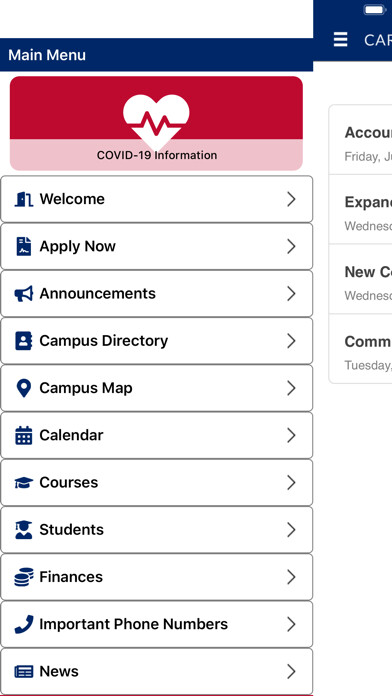This screenshot has height=696, width=392.
Task: Open the Apply Now entry
Action: click(156, 246)
